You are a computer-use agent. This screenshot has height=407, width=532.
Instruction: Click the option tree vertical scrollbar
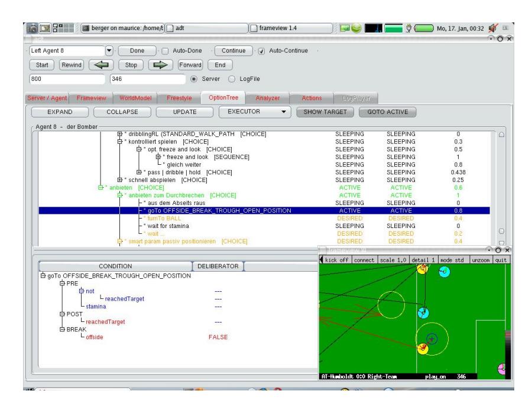(x=501, y=188)
